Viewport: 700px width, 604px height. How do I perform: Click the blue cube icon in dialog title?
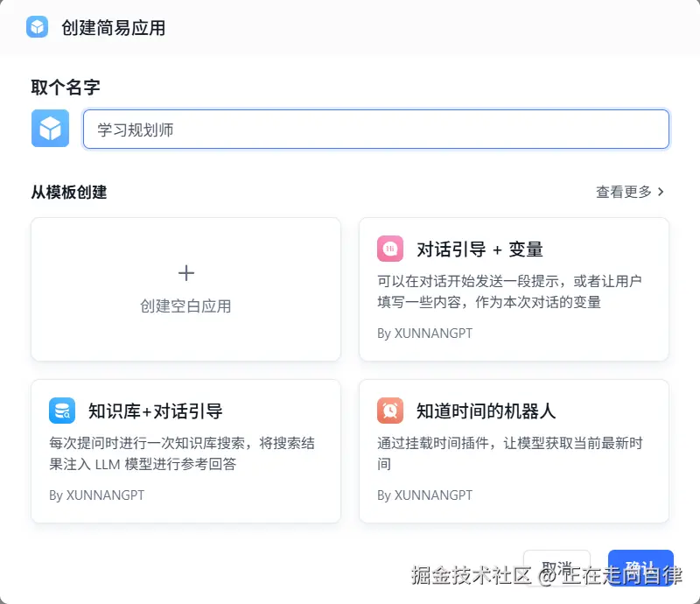pyautogui.click(x=37, y=27)
